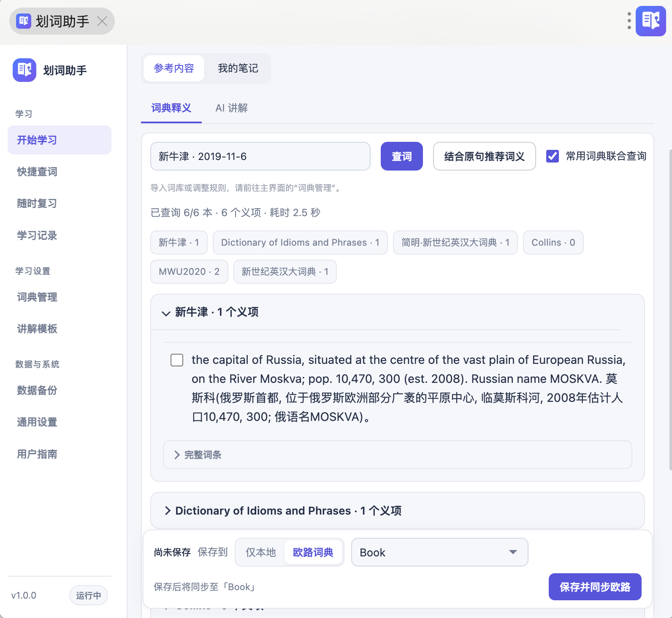Toggle 常用词典联合查询 checkbox
Image resolution: width=672 pixels, height=618 pixels.
click(553, 156)
